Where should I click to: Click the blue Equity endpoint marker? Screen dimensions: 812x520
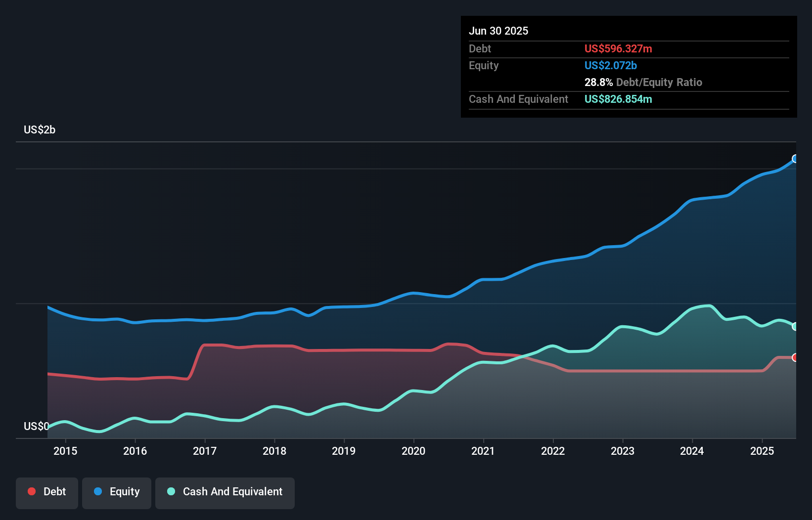pyautogui.click(x=795, y=159)
